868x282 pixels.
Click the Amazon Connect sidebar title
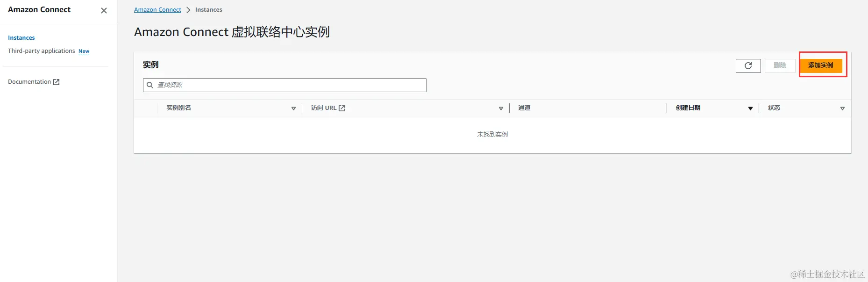(x=39, y=10)
